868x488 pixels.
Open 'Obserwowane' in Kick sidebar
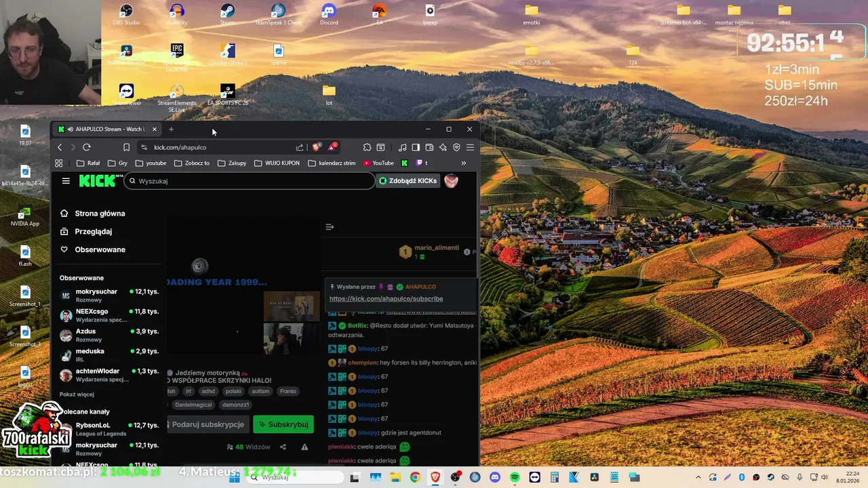93,249
